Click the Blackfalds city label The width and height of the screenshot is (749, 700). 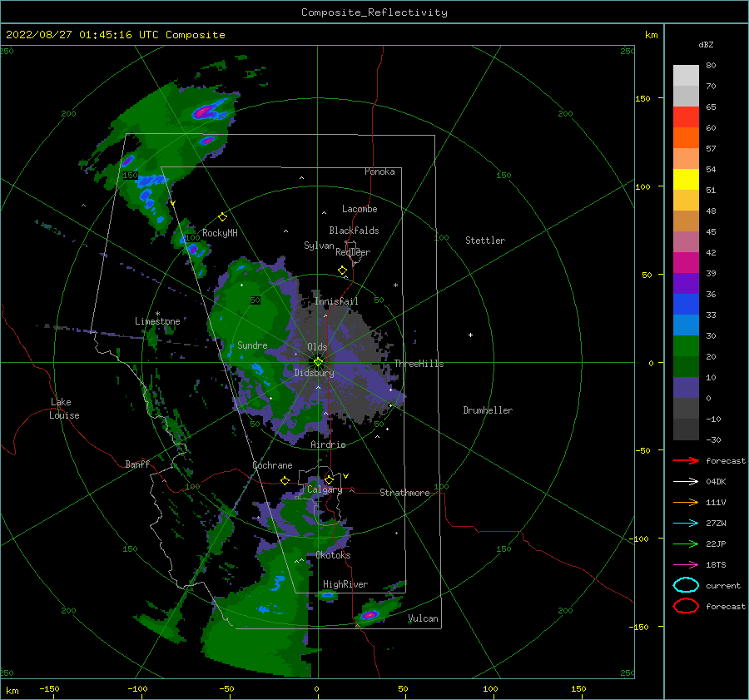pyautogui.click(x=354, y=231)
